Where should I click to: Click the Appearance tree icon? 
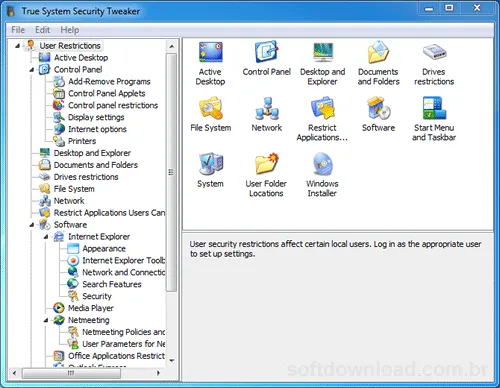[x=73, y=248]
